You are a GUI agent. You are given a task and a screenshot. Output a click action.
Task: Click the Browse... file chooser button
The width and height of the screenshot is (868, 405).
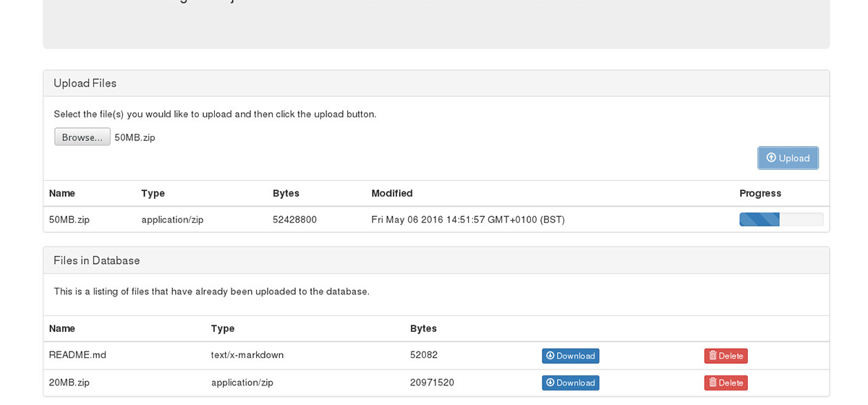(82, 137)
